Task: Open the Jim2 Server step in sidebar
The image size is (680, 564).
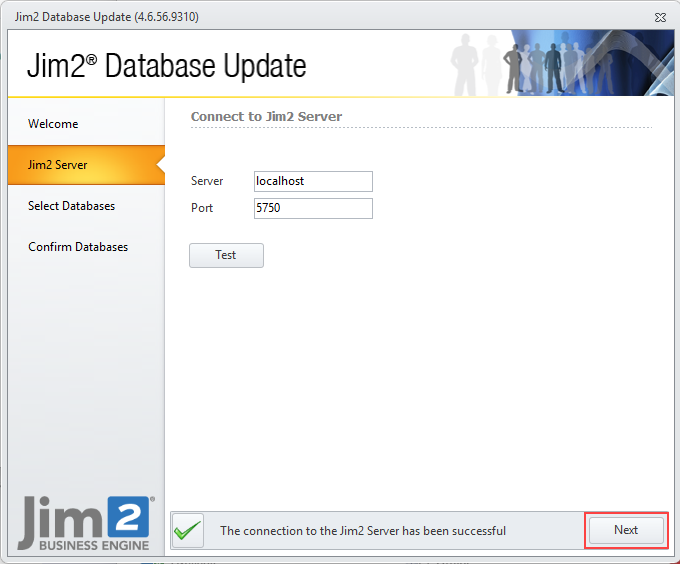Action: click(86, 165)
